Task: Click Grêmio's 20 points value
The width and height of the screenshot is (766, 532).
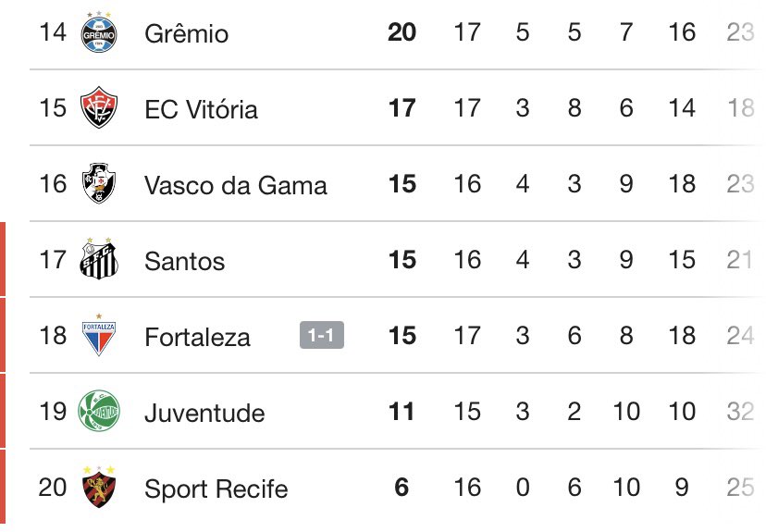Action: point(402,33)
